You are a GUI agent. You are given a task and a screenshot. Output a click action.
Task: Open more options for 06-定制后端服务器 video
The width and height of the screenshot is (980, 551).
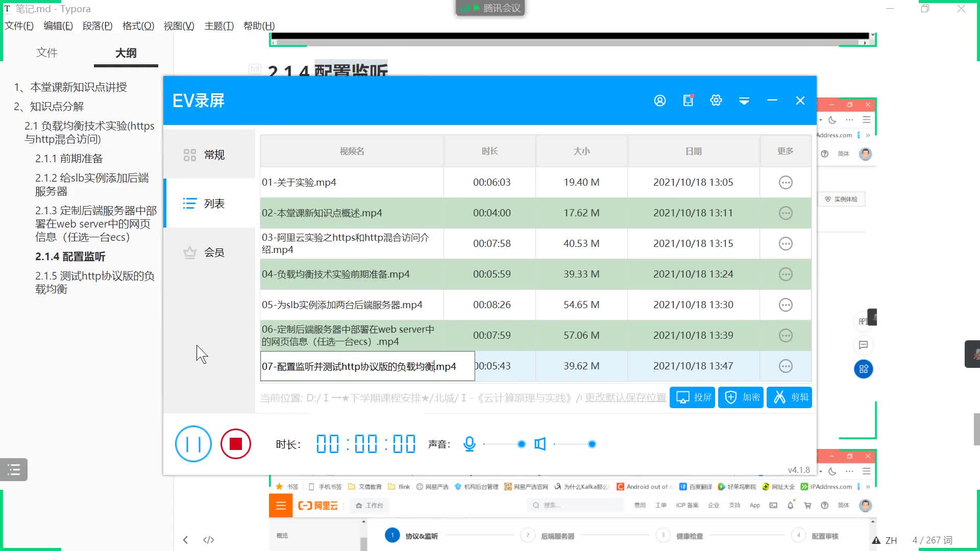point(786,335)
